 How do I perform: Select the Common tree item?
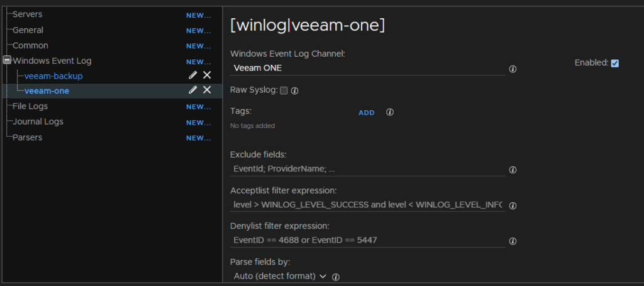[30, 45]
